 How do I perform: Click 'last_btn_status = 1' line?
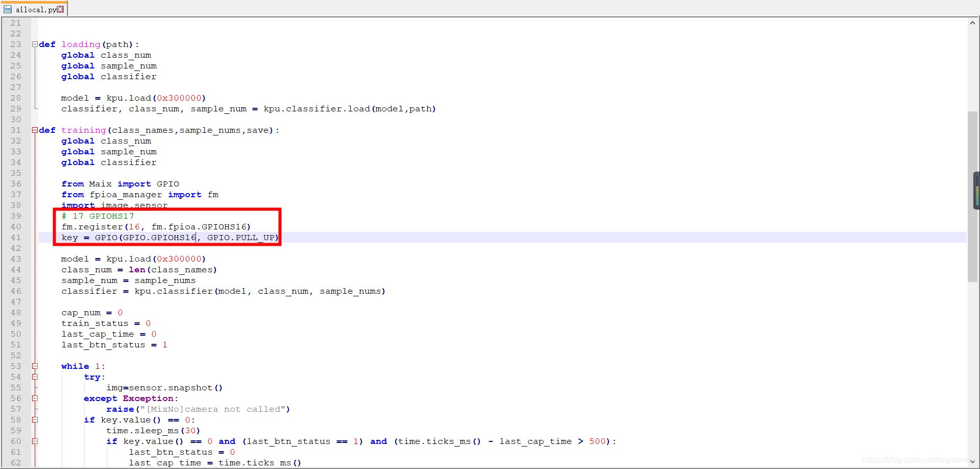point(114,345)
